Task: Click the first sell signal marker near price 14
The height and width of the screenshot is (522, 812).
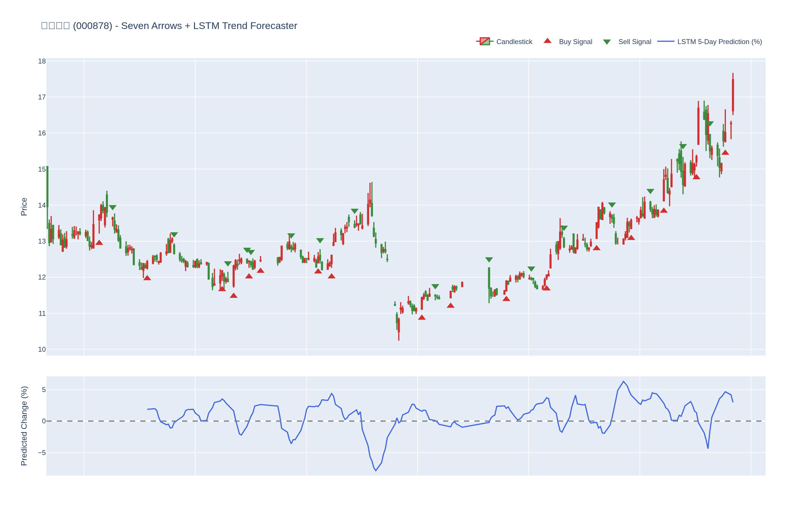Action: point(113,207)
